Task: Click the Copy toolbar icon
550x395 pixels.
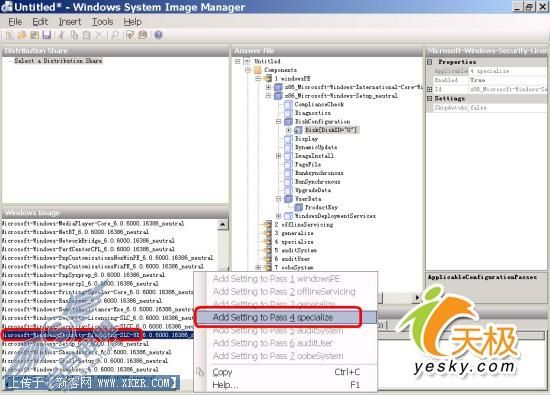Action: coord(74,35)
